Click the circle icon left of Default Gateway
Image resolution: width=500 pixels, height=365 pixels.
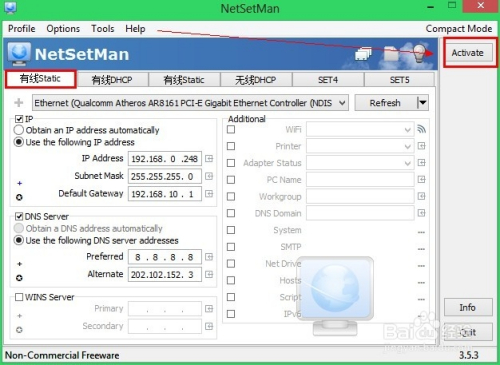coord(19,197)
